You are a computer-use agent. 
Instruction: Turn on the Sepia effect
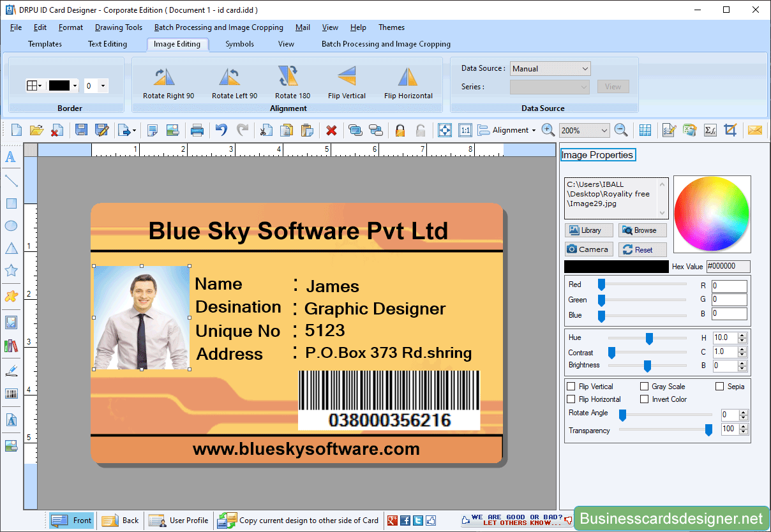[719, 386]
